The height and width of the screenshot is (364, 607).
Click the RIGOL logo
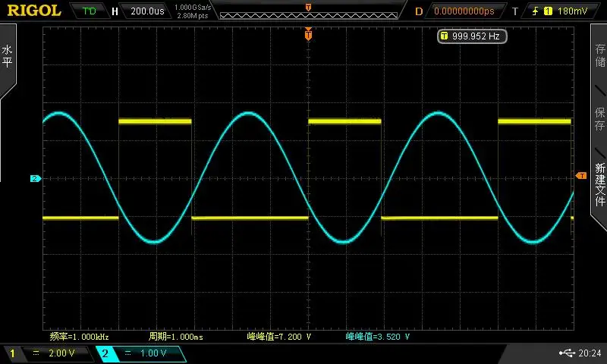(x=34, y=11)
